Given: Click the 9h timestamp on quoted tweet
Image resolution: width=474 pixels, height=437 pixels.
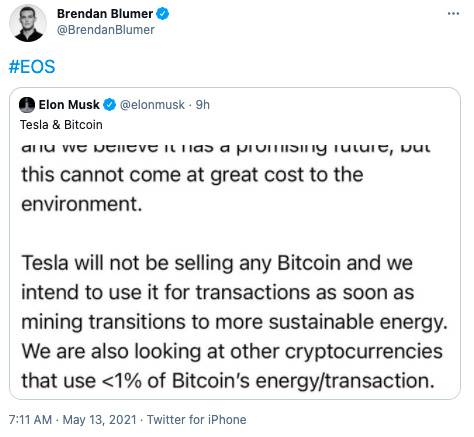Looking at the screenshot, I should pos(203,105).
